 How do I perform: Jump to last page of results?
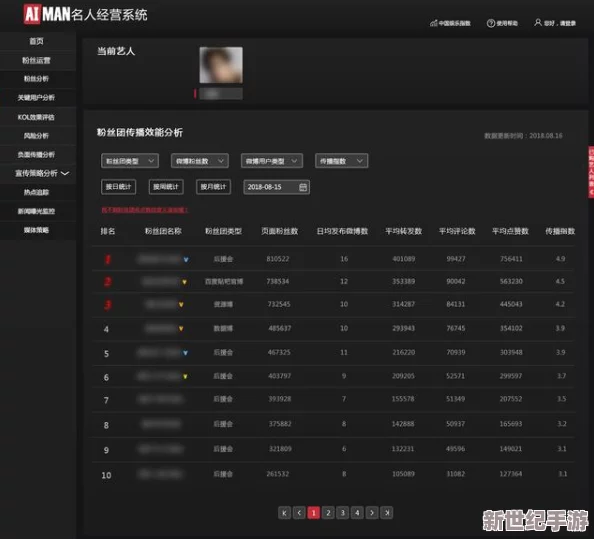[x=387, y=513]
